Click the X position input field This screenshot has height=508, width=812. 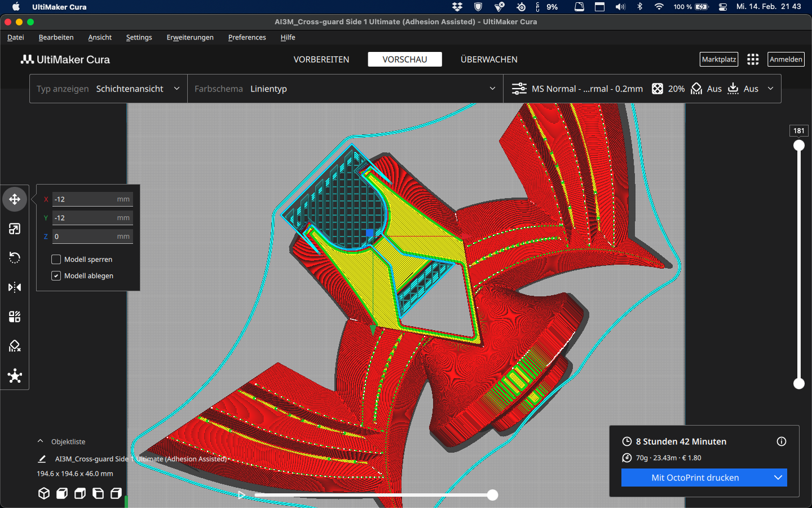[x=85, y=199]
